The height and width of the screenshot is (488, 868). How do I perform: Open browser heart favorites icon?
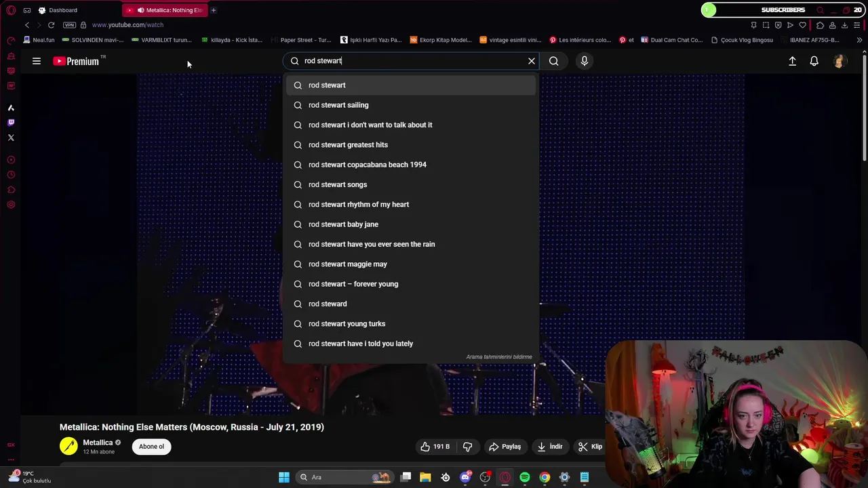coord(803,25)
